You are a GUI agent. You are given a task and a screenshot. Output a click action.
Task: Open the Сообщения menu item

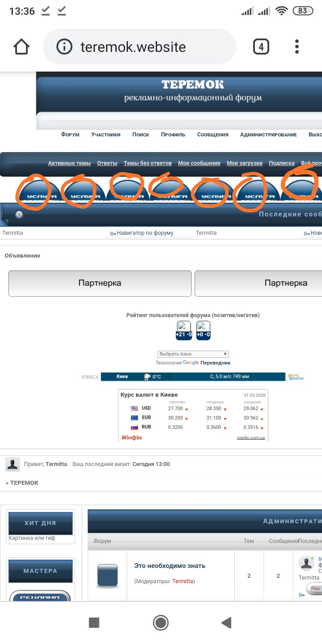tap(213, 135)
